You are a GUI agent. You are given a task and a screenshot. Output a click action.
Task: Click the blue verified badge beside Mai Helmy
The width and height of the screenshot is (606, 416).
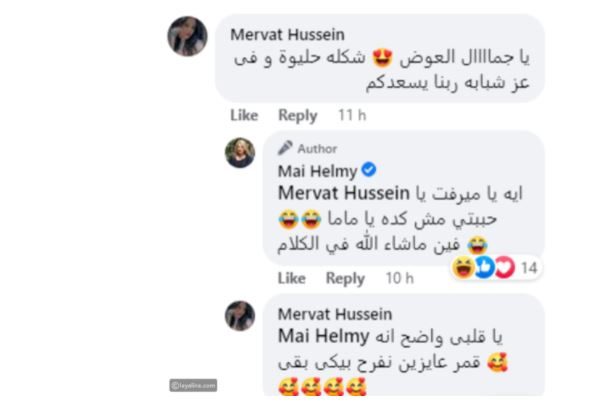point(369,170)
